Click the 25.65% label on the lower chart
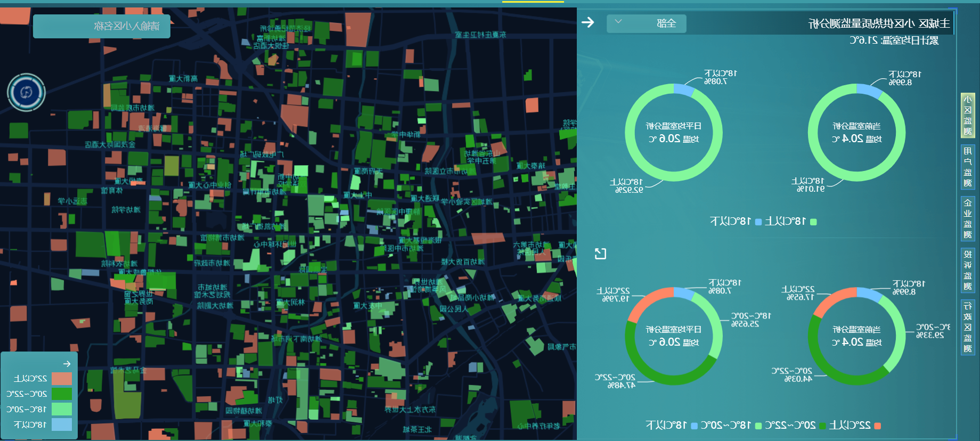Image resolution: width=980 pixels, height=441 pixels. 745,324
